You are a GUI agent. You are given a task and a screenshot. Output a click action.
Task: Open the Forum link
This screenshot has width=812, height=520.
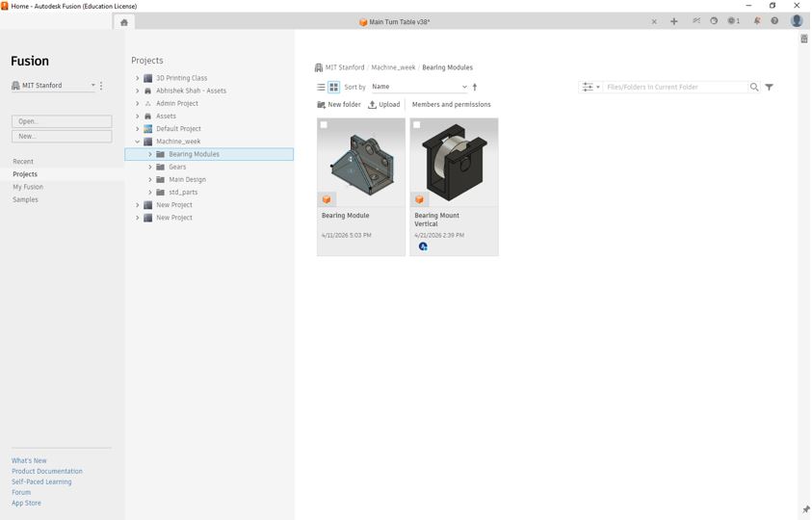tap(21, 492)
